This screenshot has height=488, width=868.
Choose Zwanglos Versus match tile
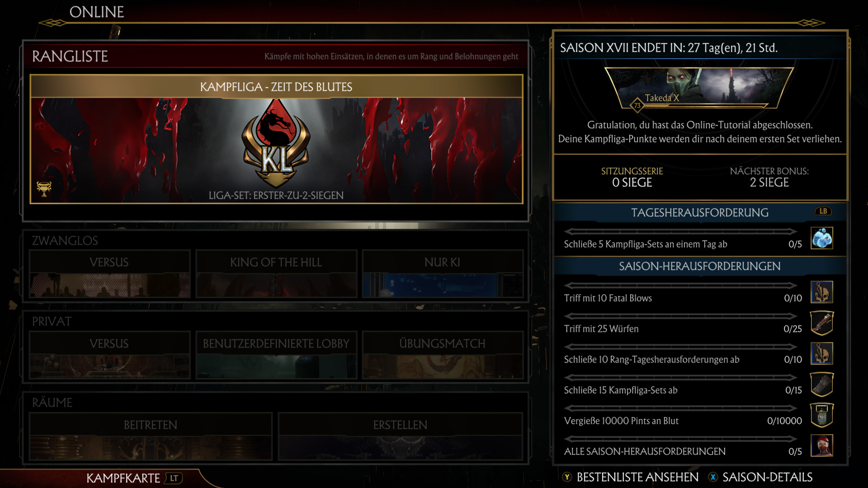coord(109,274)
